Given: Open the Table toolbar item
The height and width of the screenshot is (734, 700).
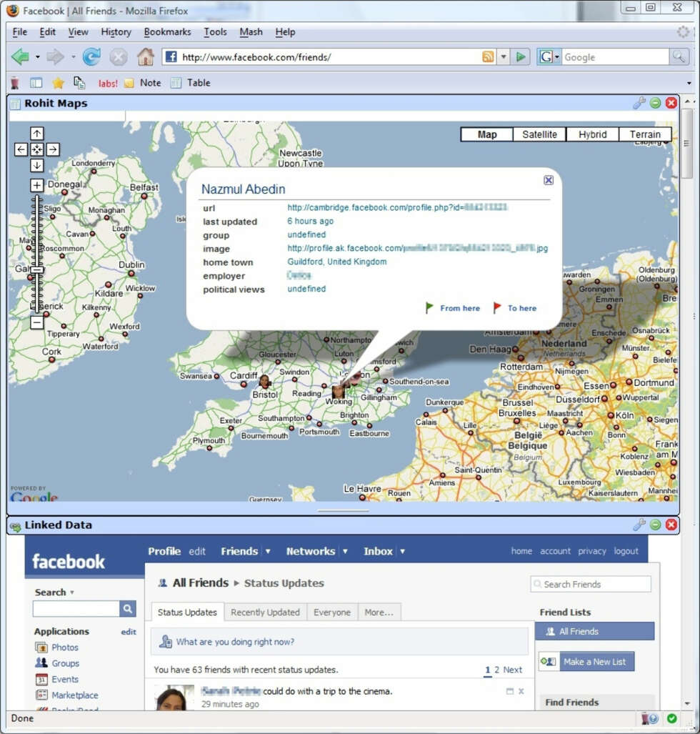Looking at the screenshot, I should click(x=191, y=83).
